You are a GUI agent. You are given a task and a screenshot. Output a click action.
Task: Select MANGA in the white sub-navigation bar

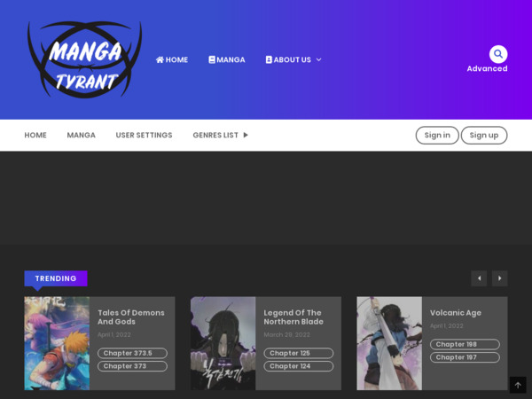(x=81, y=135)
